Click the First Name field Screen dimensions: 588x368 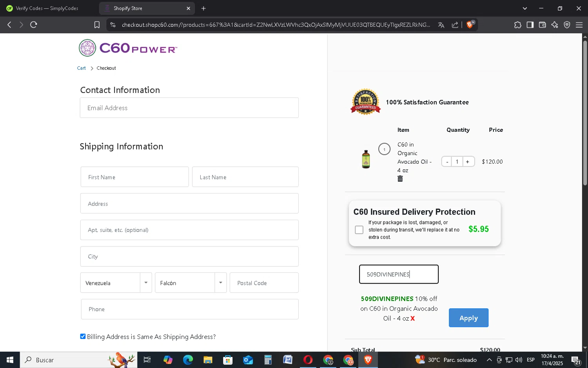pyautogui.click(x=134, y=177)
